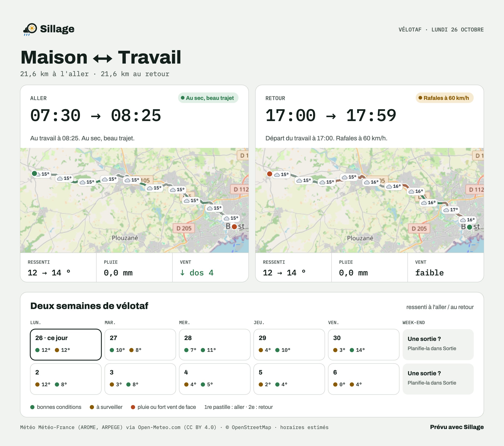Click the red dot in pluie ou fort vent legend
Viewport: 504px width, 446px height.
click(133, 407)
